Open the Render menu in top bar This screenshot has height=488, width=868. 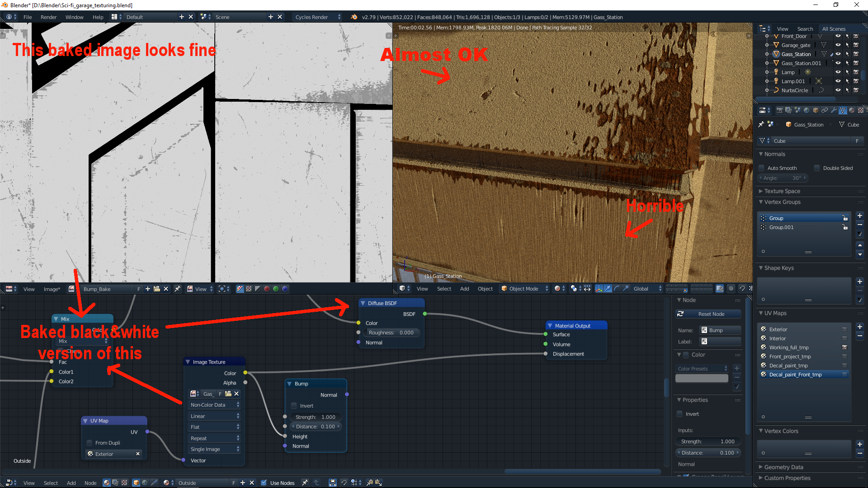[48, 17]
